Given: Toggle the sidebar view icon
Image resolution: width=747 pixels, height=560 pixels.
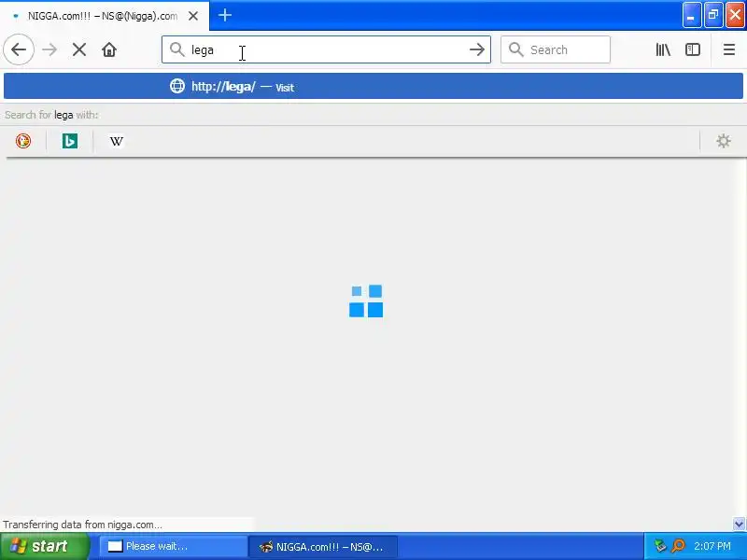Looking at the screenshot, I should 692,49.
